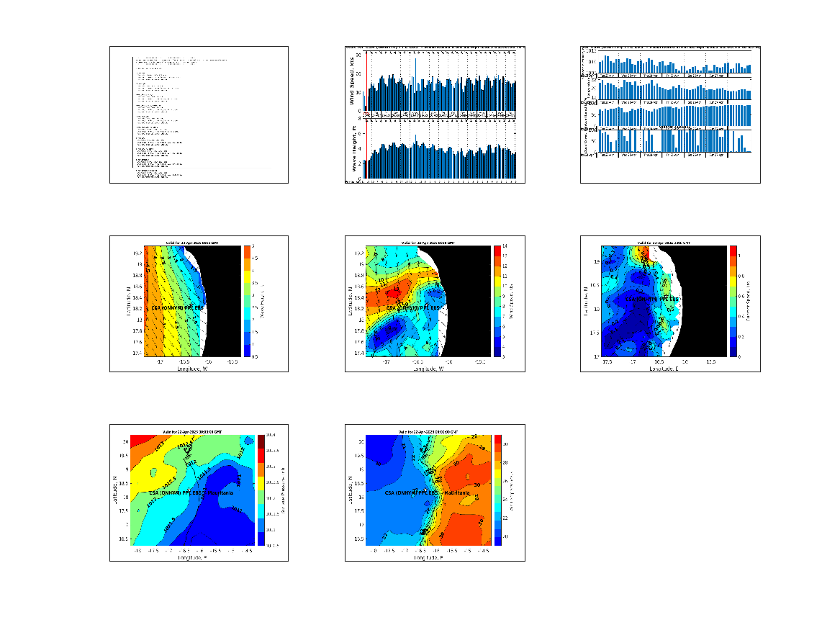
Task: Open the surface pressure contour map
Action: click(x=199, y=492)
